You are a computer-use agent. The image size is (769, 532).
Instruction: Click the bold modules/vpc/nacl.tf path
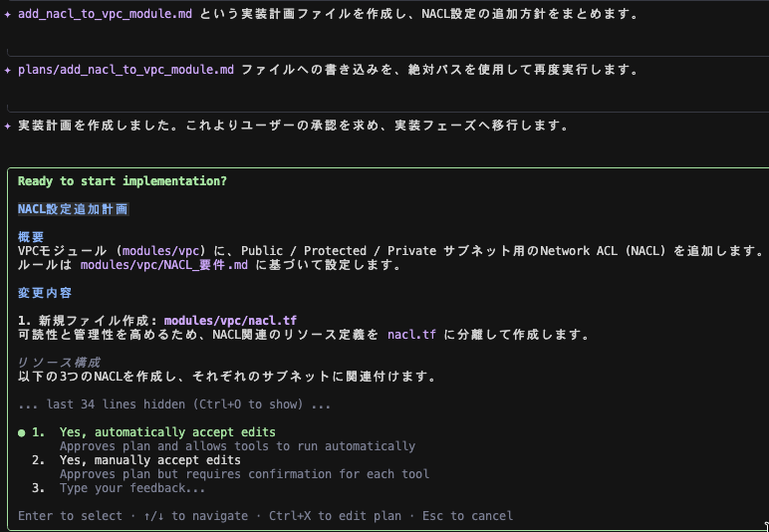tap(230, 321)
